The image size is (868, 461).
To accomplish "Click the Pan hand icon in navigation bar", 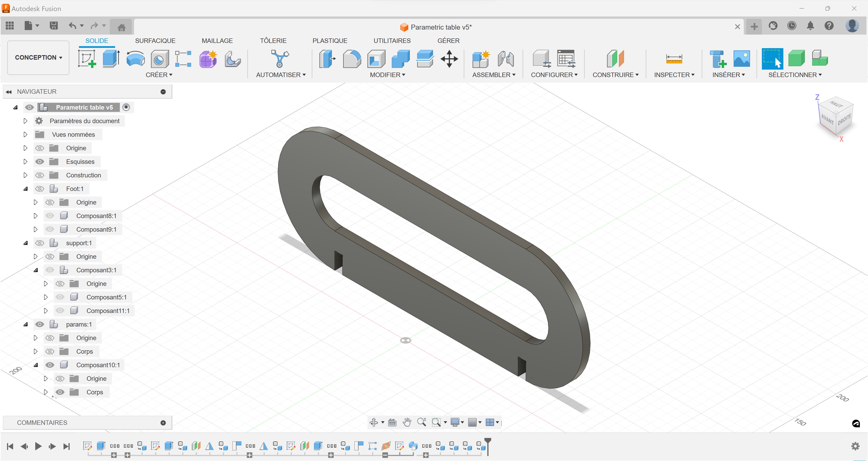I will point(407,422).
